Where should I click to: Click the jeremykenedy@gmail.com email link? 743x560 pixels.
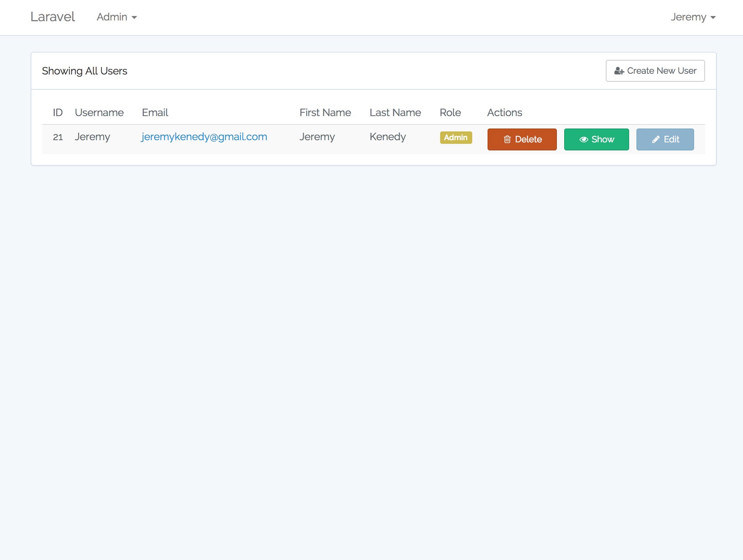[x=204, y=136]
